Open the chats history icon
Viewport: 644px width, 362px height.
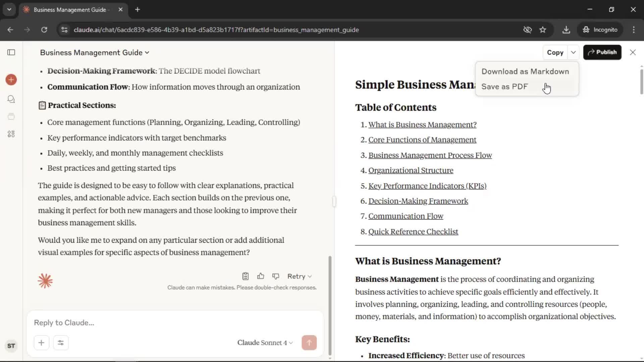tap(11, 99)
